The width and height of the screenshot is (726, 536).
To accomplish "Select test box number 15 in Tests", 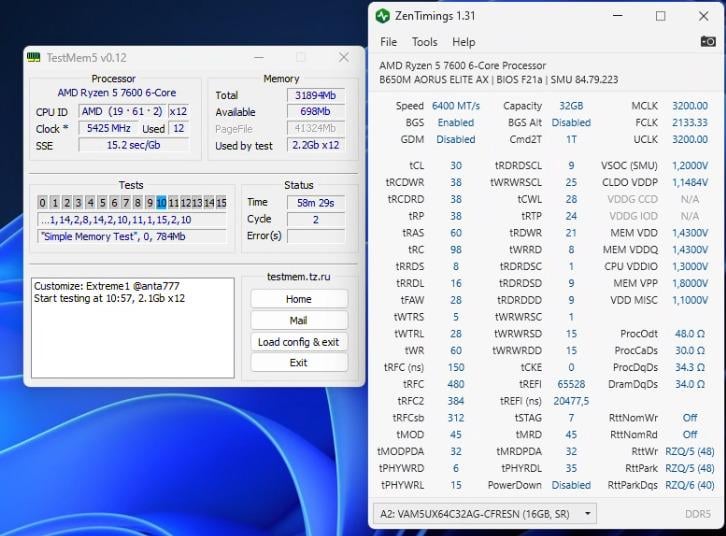I will pos(221,202).
